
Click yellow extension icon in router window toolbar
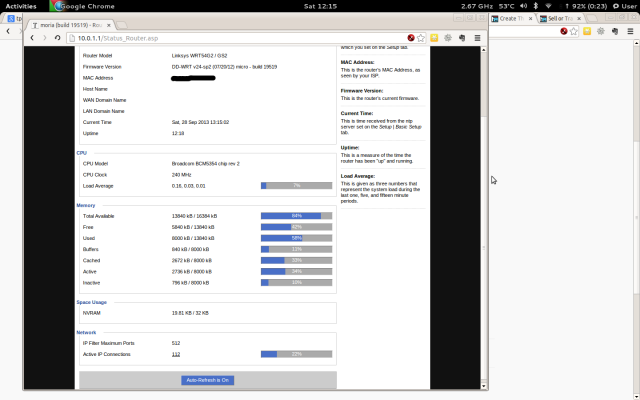[x=434, y=38]
